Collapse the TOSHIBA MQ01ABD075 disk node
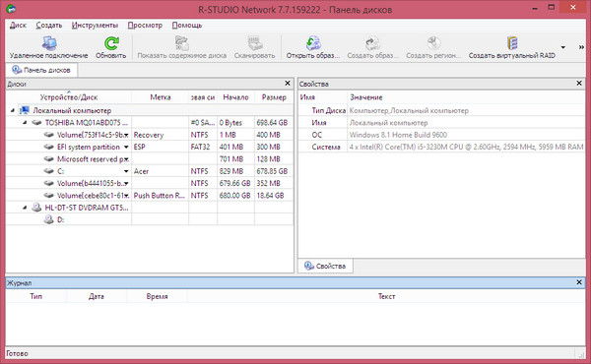Screen dimensions: 591x364 pos(25,123)
